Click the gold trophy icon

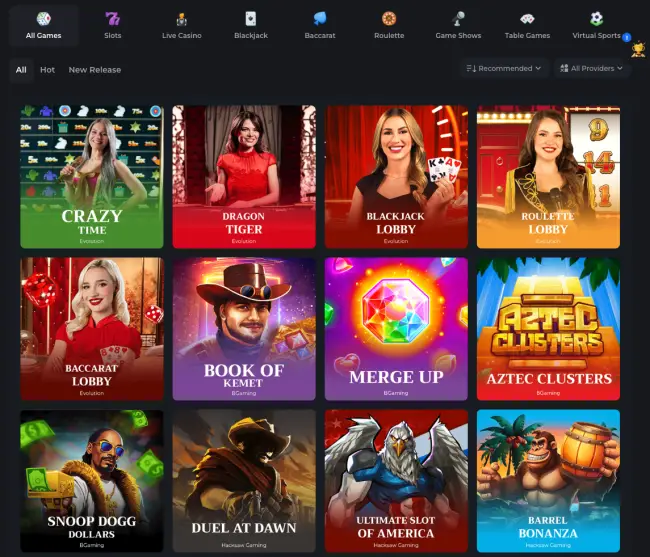coord(638,49)
